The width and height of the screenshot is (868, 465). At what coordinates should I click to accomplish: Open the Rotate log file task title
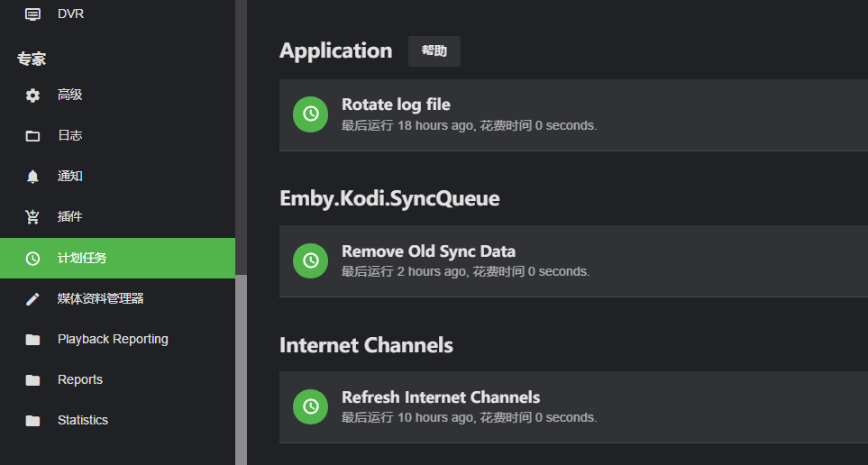point(396,105)
